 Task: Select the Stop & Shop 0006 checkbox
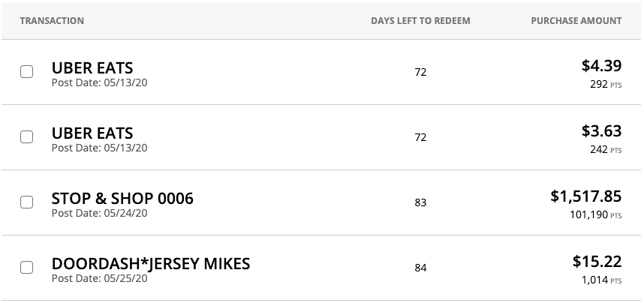tap(27, 202)
